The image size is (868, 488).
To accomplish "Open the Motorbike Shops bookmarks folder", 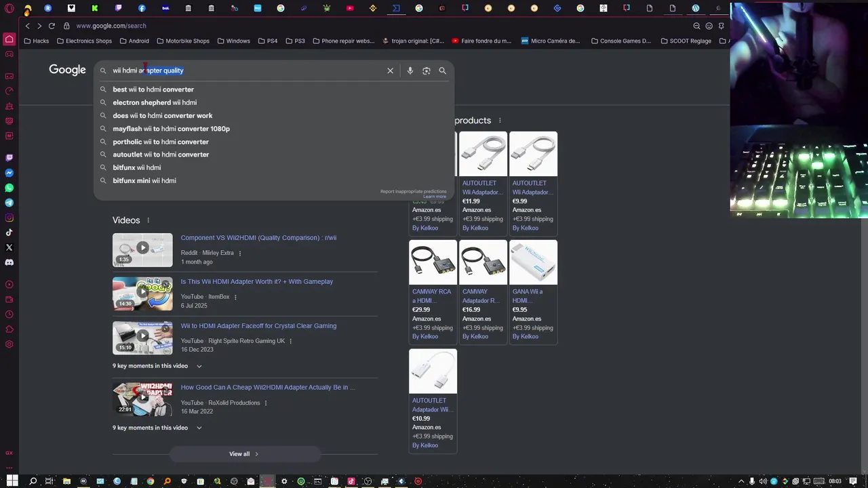I will click(183, 41).
